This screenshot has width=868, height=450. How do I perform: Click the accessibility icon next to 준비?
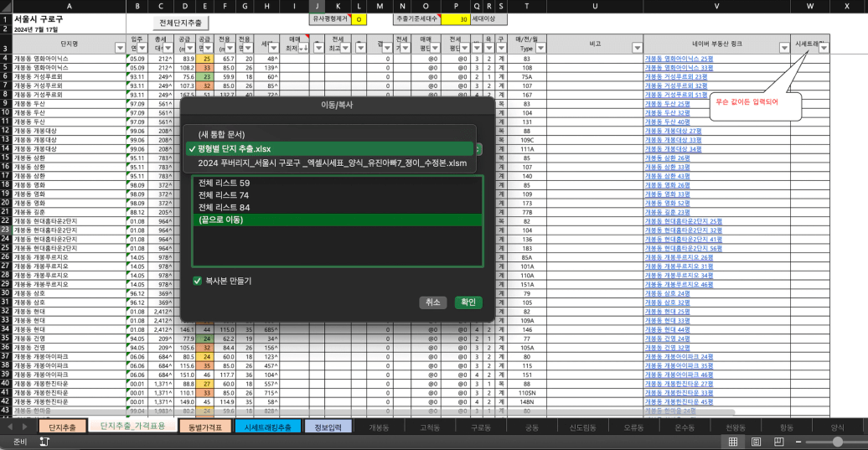(x=44, y=442)
